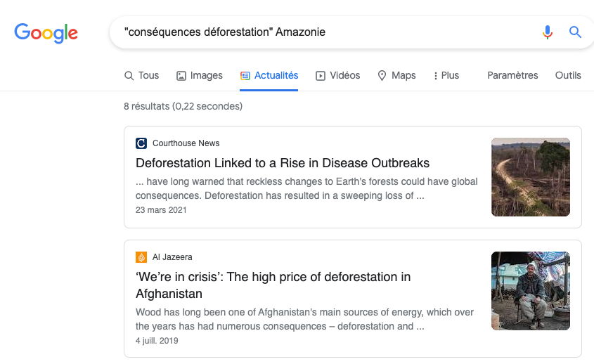594x364 pixels.
Task: Open the Maps tab
Action: tap(396, 76)
